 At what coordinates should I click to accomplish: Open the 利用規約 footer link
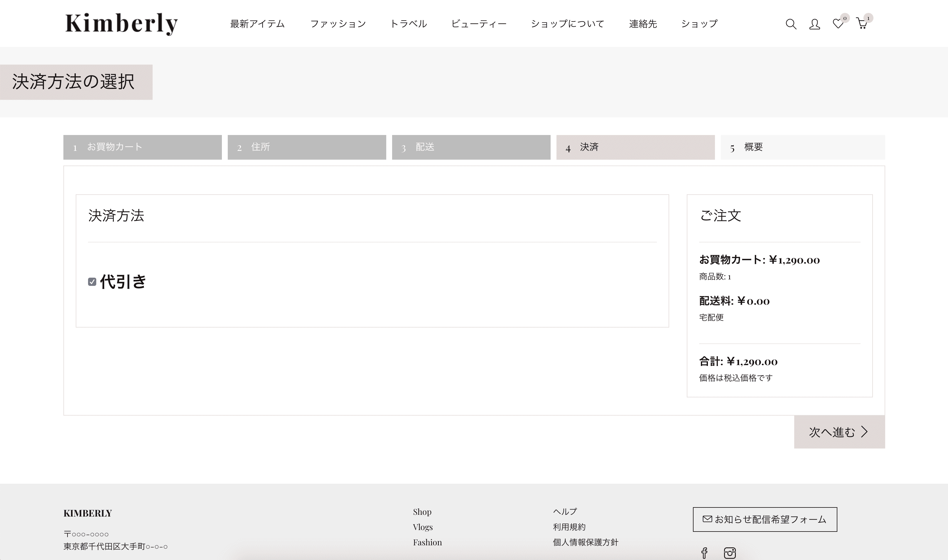pos(569,527)
